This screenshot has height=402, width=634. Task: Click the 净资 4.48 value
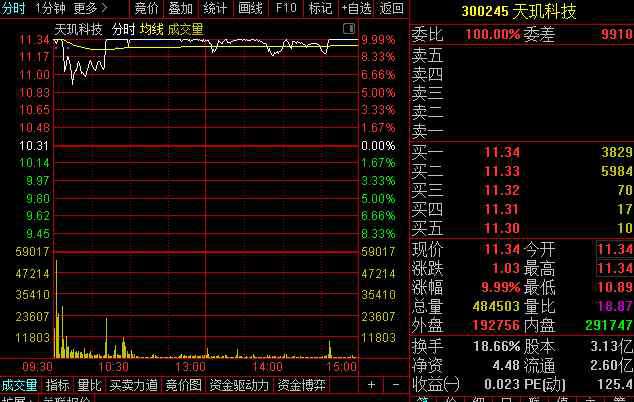506,365
